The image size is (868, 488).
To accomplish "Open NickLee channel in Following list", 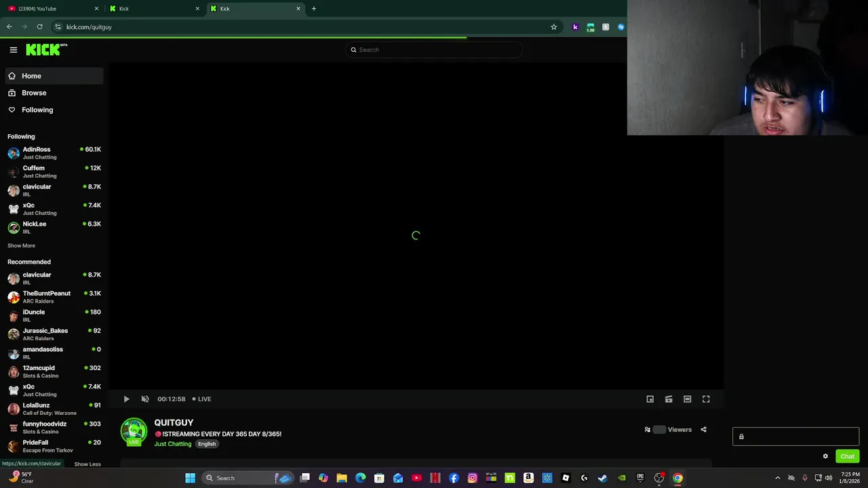I will [54, 228].
